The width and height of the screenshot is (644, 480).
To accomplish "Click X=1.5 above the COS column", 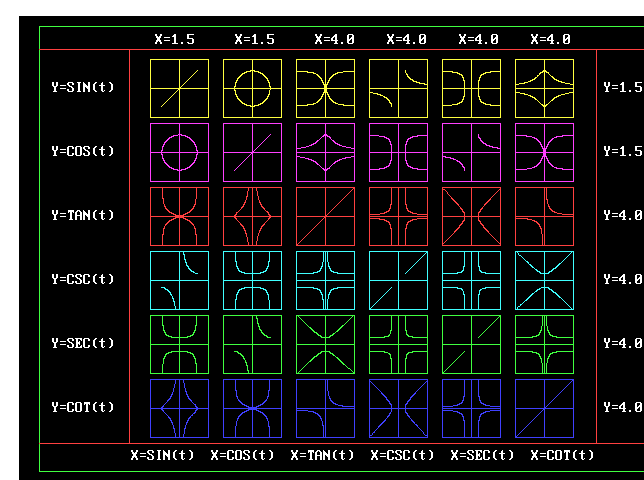I will 255,39.
